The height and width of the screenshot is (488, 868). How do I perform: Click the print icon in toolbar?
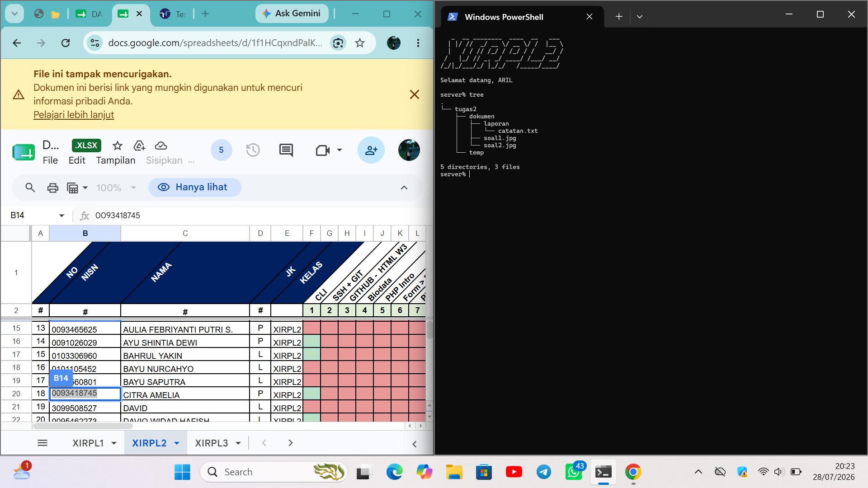point(53,188)
